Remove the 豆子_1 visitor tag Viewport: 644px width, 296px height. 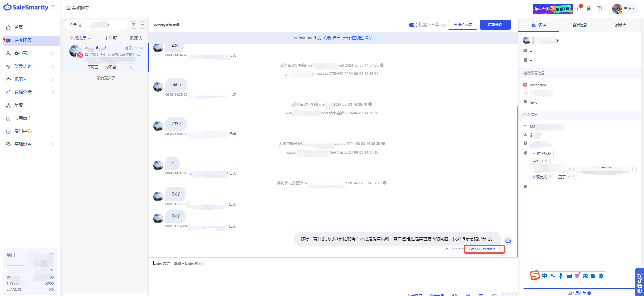tap(573, 177)
